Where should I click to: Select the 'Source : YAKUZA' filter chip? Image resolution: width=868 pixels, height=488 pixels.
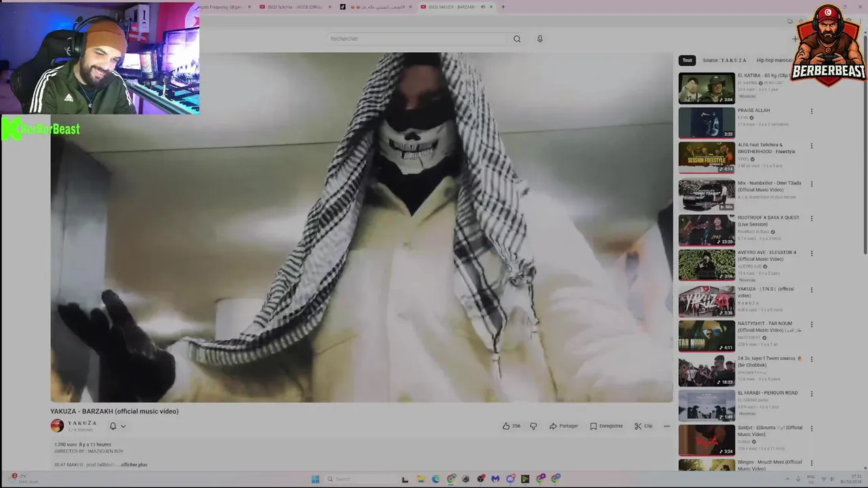[x=724, y=60]
